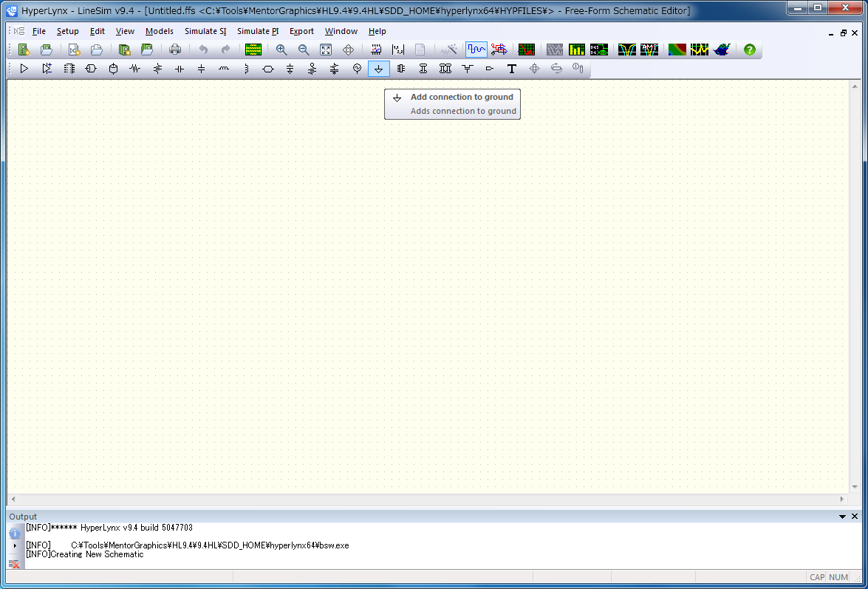Add a resistor component from the toolbar

point(134,69)
